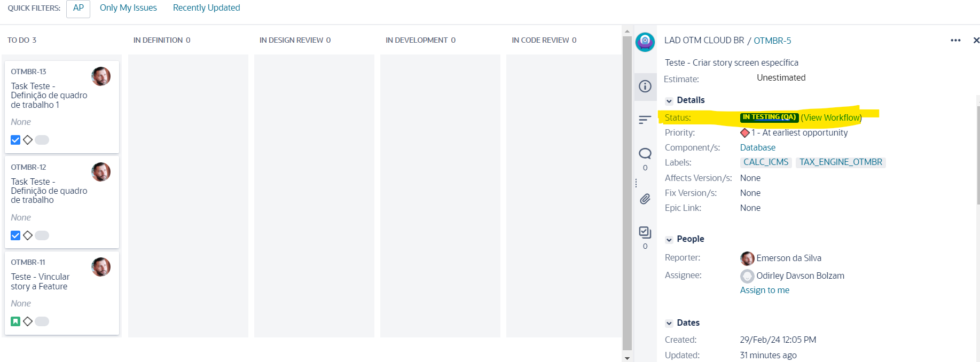
Task: Click task type icon on OTMBR-12 card
Action: (x=15, y=235)
